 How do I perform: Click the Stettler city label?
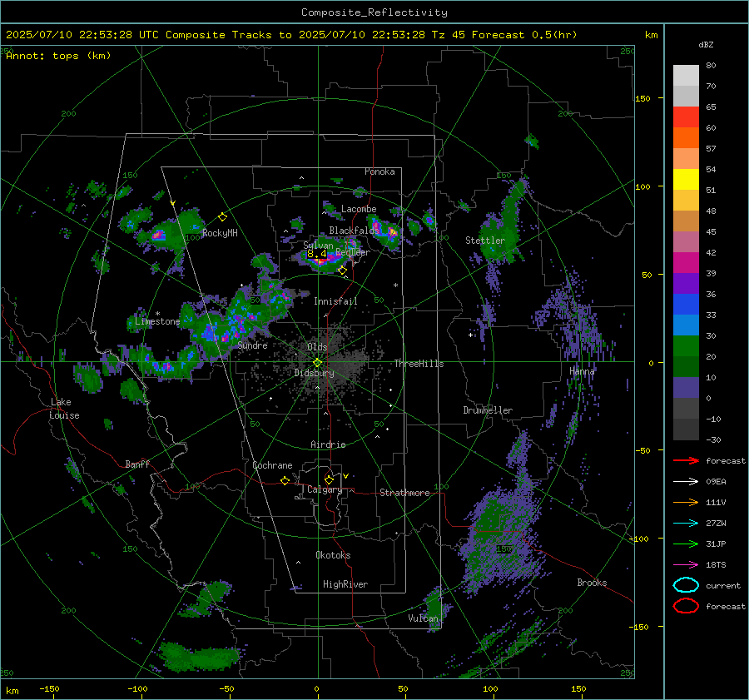pyautogui.click(x=485, y=241)
